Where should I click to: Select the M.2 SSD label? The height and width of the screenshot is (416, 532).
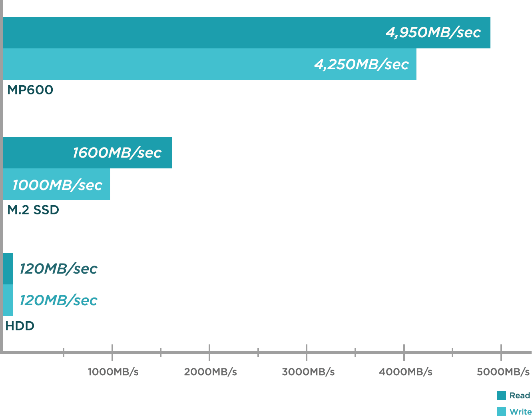(33, 210)
